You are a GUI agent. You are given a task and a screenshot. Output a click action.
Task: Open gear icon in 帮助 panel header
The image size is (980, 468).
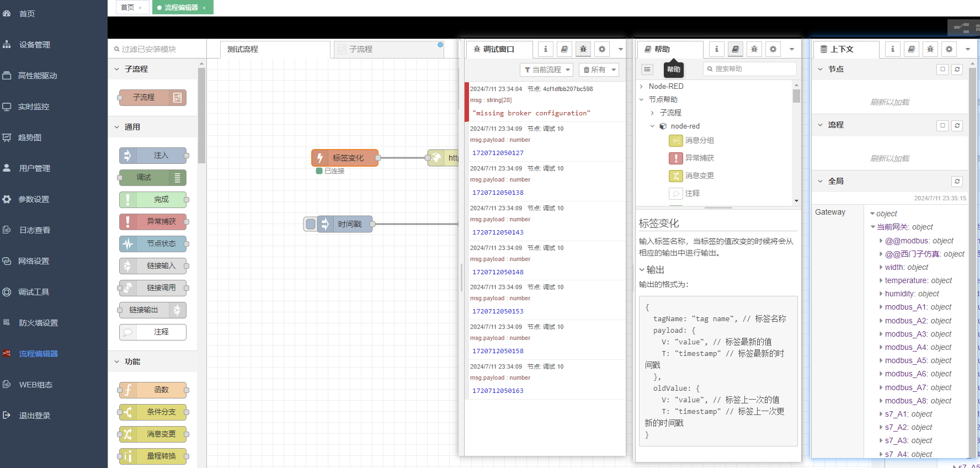pos(773,49)
